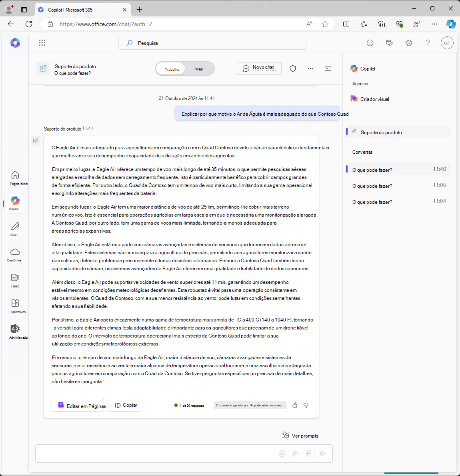Switch to Web mode

[199, 69]
